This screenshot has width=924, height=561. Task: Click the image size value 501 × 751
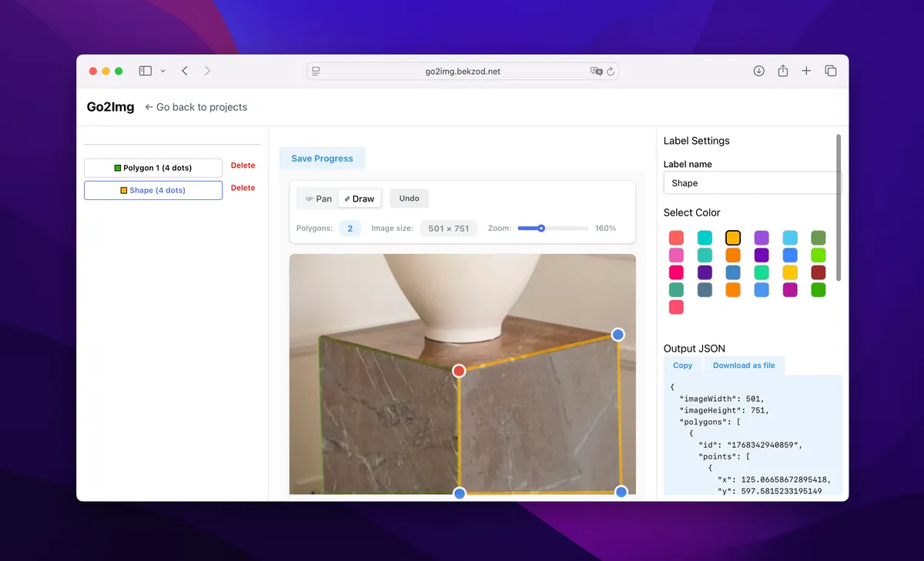pos(449,229)
